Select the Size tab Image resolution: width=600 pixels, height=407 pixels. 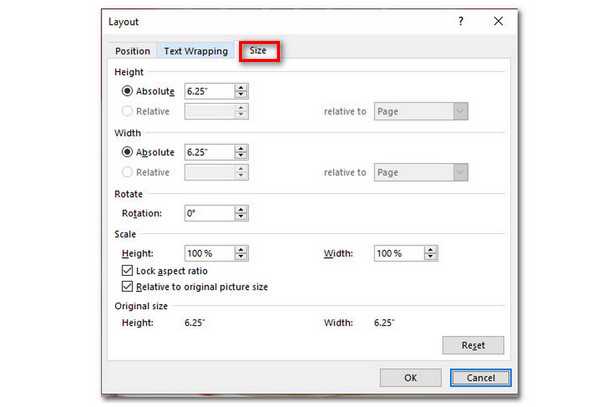point(258,51)
